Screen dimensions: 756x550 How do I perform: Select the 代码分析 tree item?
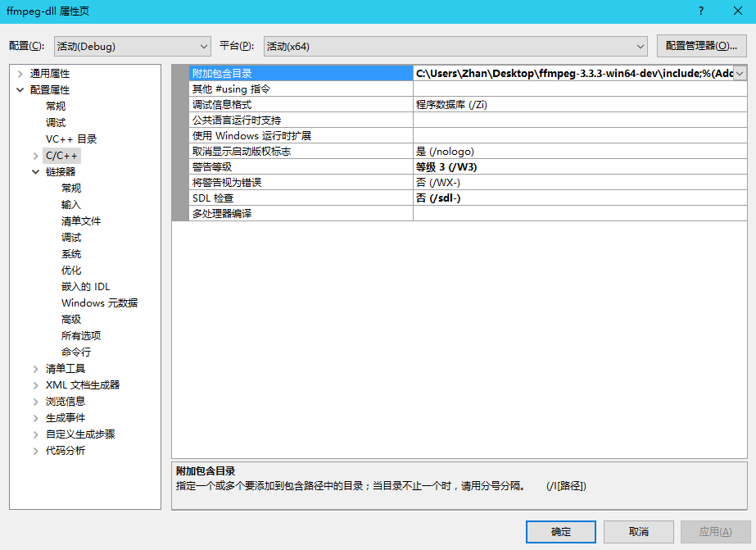[66, 451]
